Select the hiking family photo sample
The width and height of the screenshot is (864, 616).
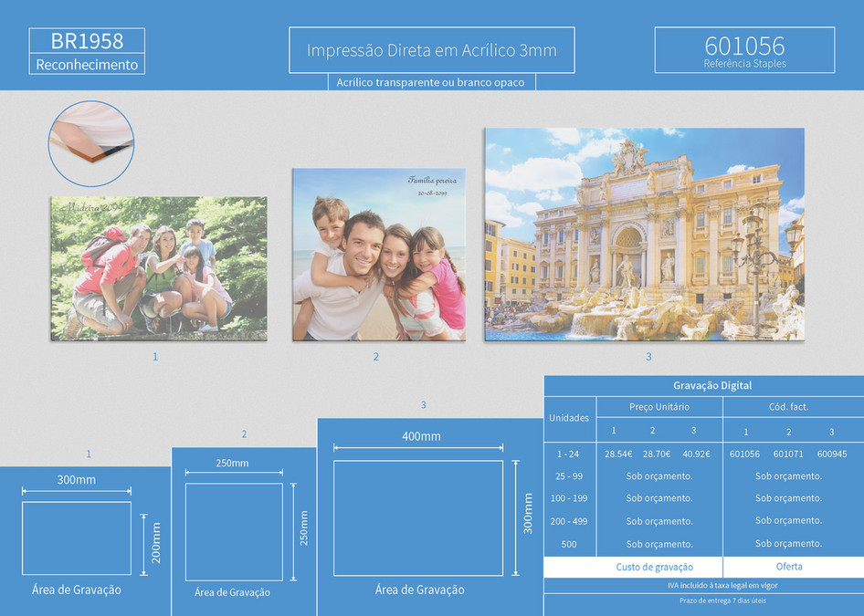click(159, 268)
